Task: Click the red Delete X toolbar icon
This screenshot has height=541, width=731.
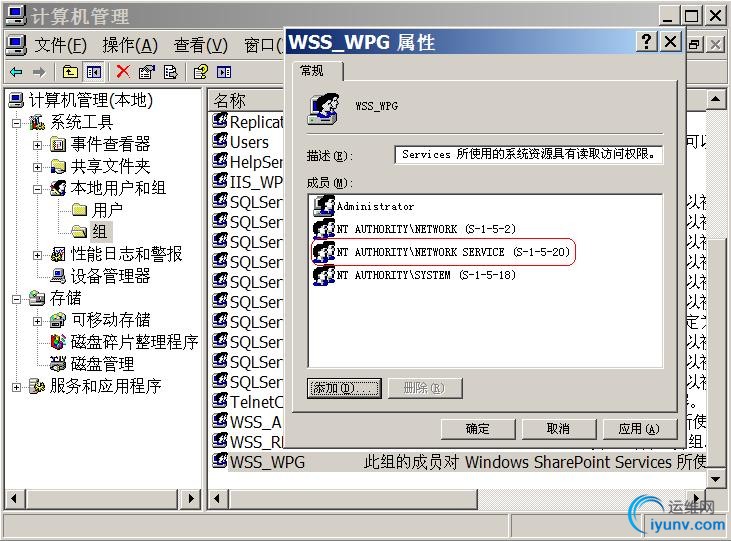Action: [123, 72]
